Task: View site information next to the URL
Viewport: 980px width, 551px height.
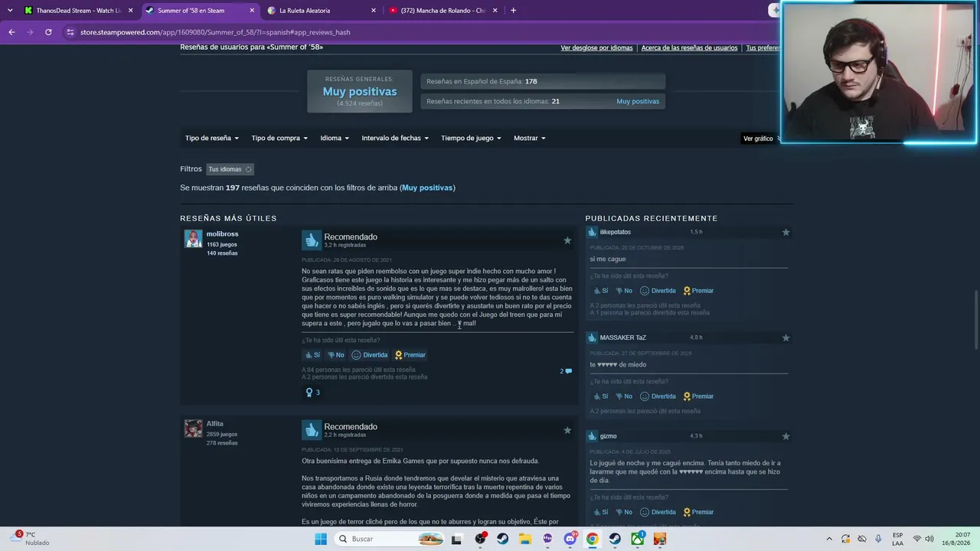Action: 70,32
